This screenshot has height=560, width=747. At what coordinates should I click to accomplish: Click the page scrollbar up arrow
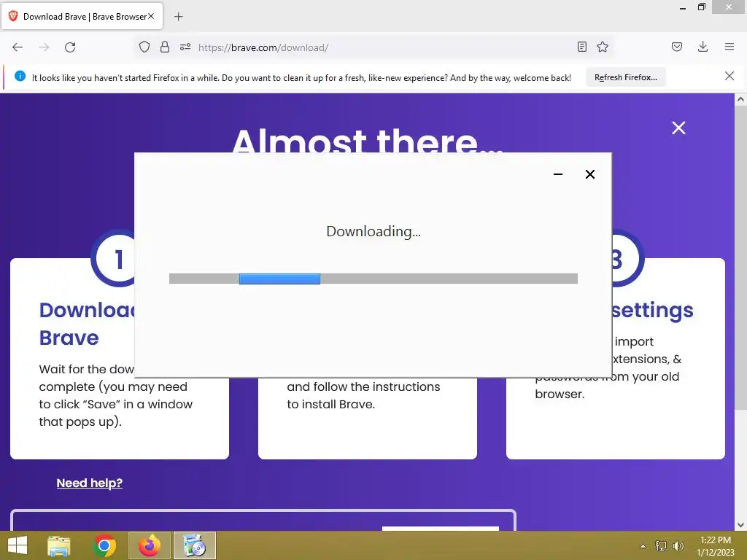(x=740, y=99)
